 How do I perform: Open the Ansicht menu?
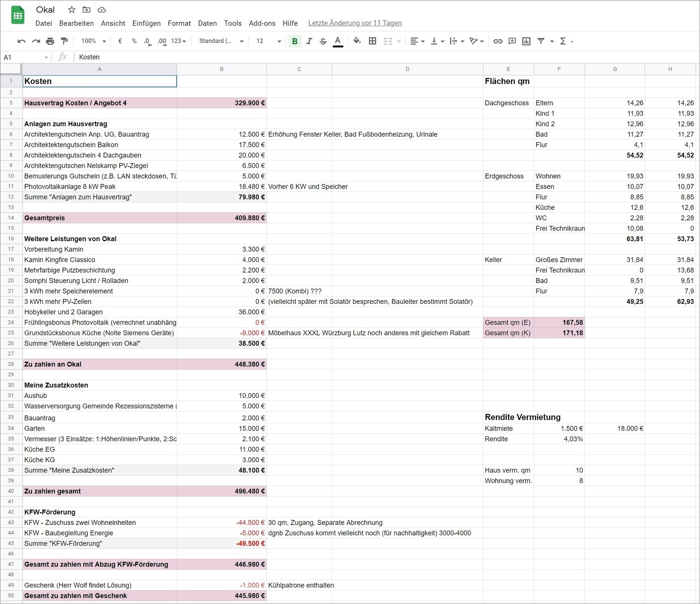[113, 23]
